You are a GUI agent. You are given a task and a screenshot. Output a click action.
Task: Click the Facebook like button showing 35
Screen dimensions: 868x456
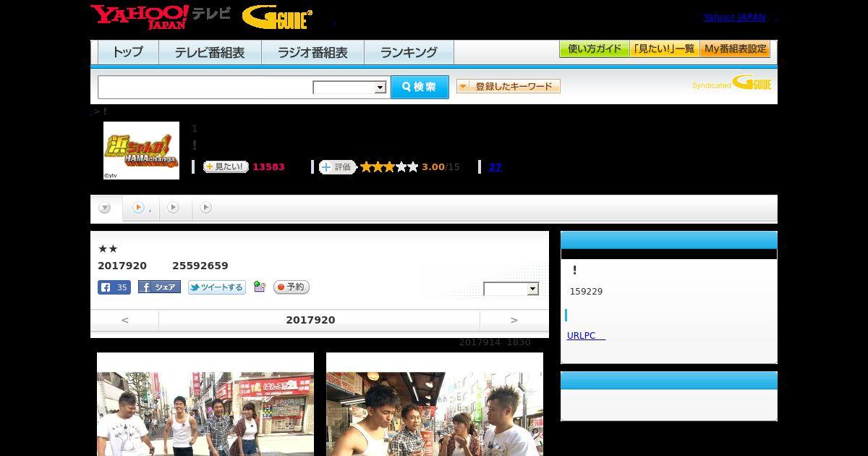114,287
